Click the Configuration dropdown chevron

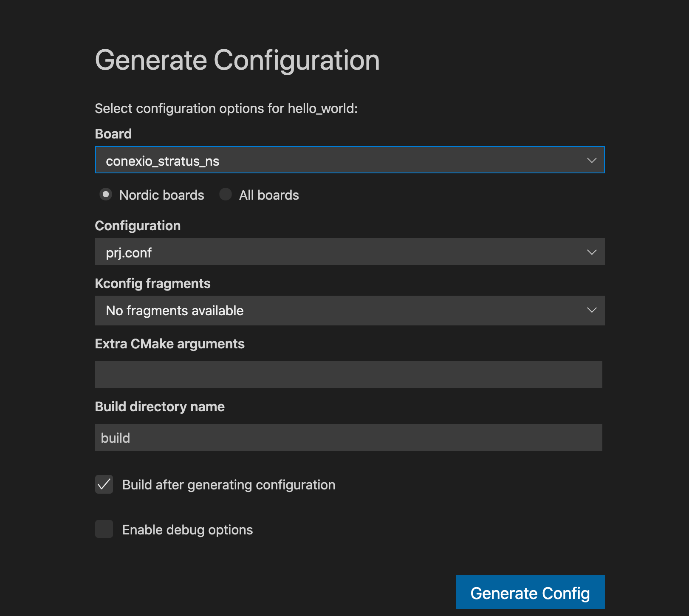[592, 251]
